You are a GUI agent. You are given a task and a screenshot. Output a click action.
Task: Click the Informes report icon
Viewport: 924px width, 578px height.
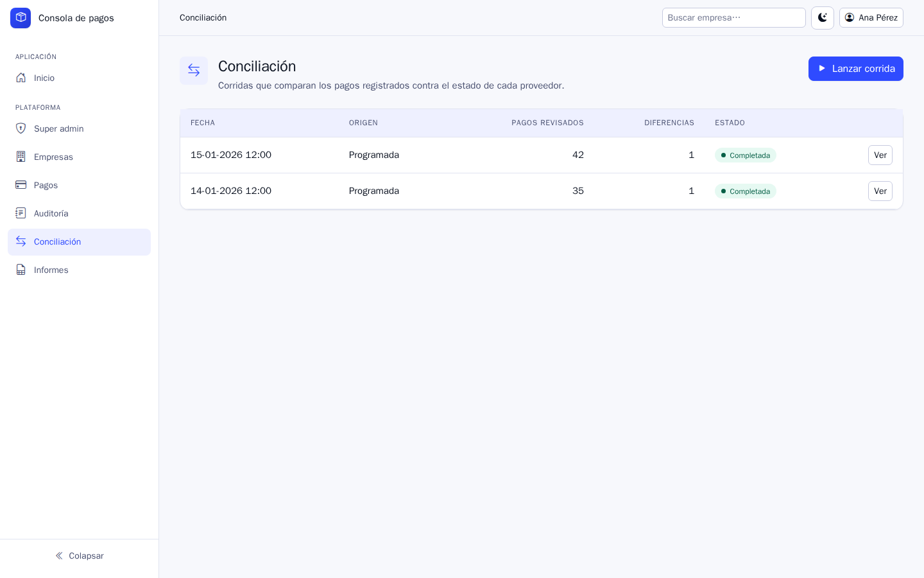pyautogui.click(x=21, y=270)
